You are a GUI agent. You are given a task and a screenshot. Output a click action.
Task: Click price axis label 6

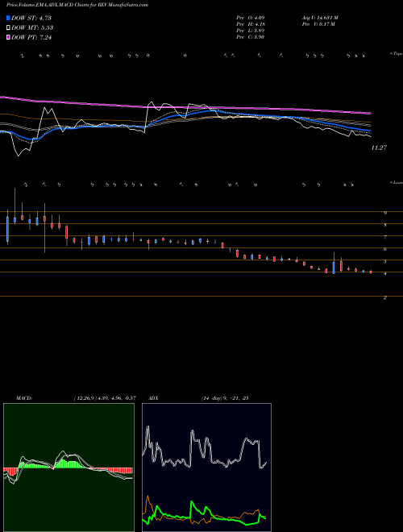(385, 249)
